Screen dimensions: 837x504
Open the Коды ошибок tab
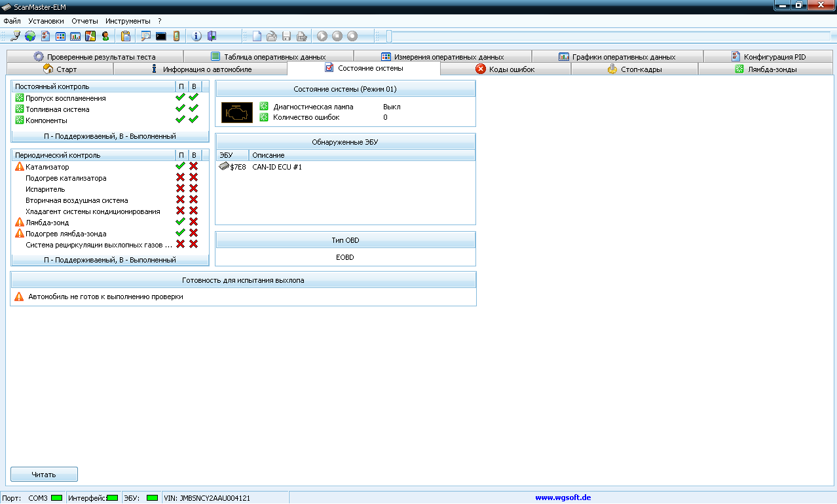tap(506, 69)
